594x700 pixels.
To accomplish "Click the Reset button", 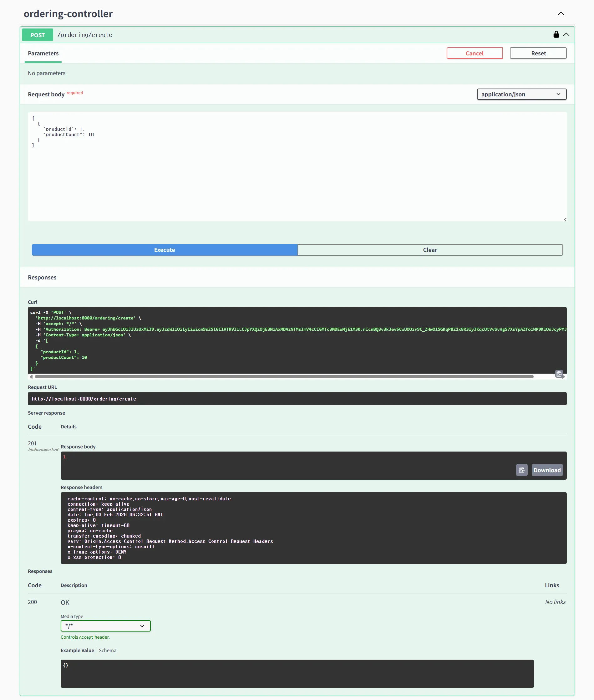I will pyautogui.click(x=538, y=53).
